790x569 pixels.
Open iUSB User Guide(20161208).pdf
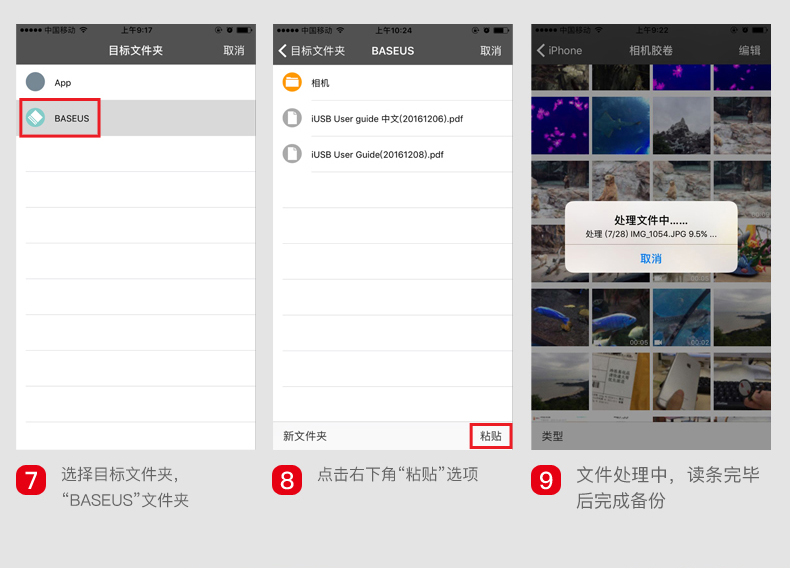click(x=377, y=155)
